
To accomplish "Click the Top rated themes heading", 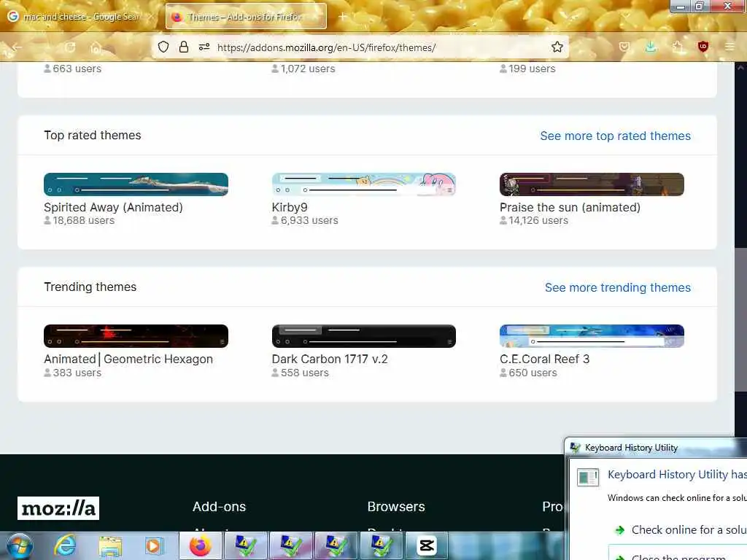I will coord(93,135).
